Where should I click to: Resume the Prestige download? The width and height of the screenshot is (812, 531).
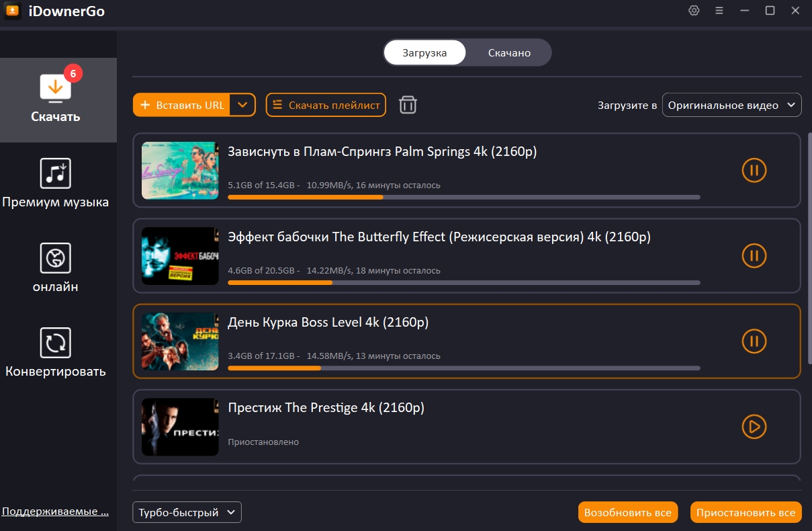coord(754,427)
